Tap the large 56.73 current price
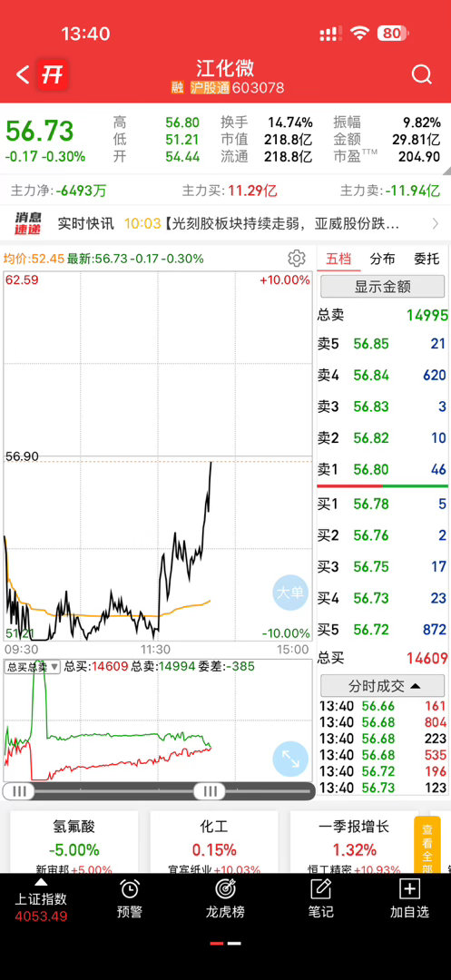This screenshot has height=980, width=451. 40,132
